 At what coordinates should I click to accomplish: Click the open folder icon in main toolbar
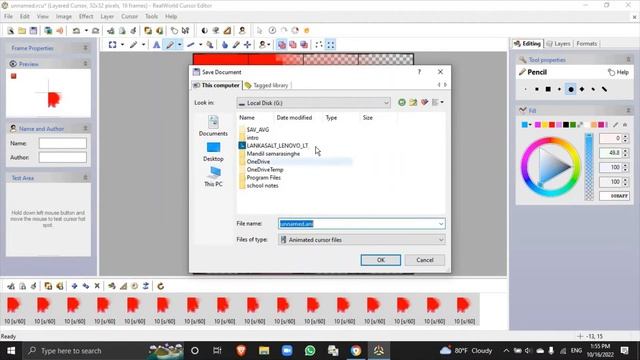click(x=22, y=31)
